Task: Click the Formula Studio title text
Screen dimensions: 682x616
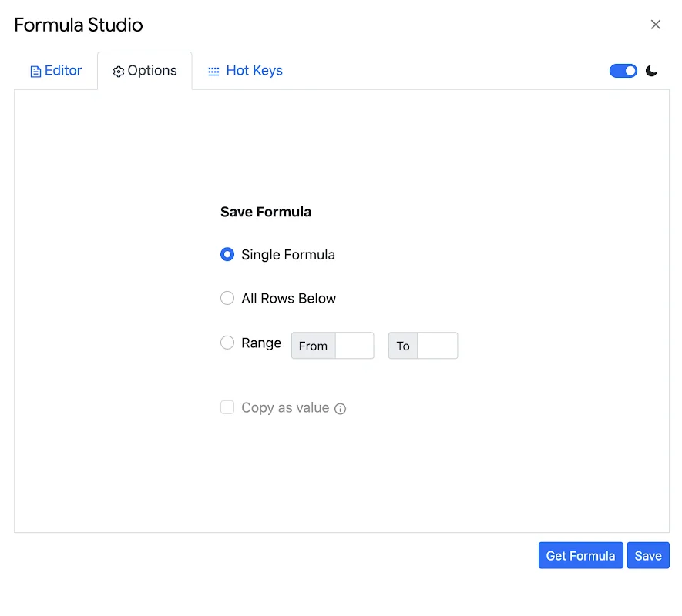Action: coord(78,25)
